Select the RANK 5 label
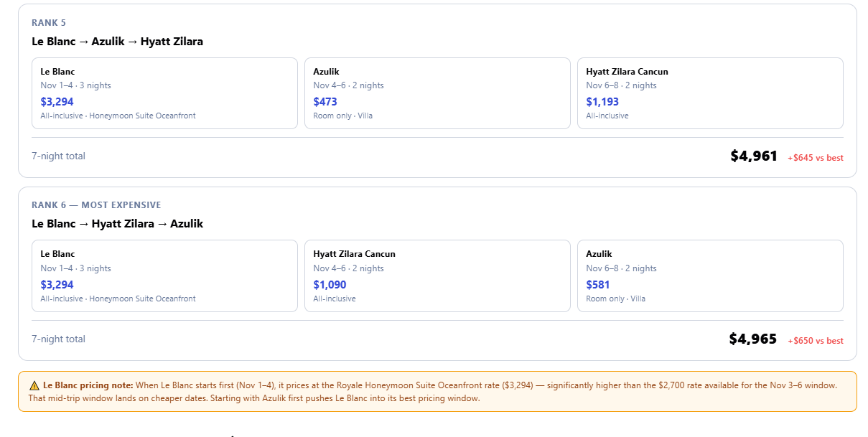868x437 pixels. pyautogui.click(x=49, y=23)
